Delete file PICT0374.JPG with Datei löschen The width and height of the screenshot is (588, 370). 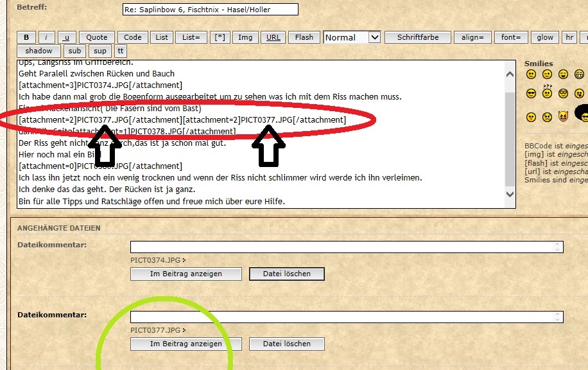(286, 274)
